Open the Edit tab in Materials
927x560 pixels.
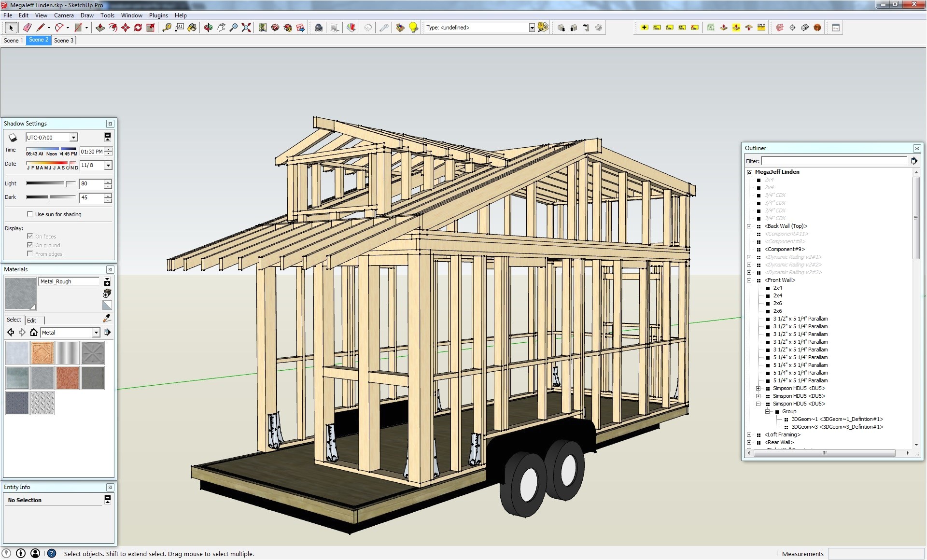click(32, 320)
